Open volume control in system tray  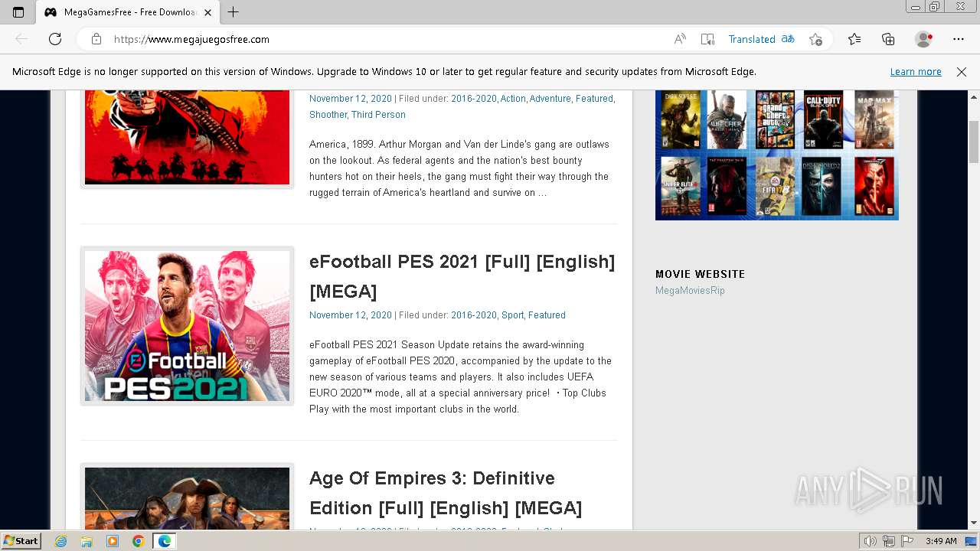(871, 541)
